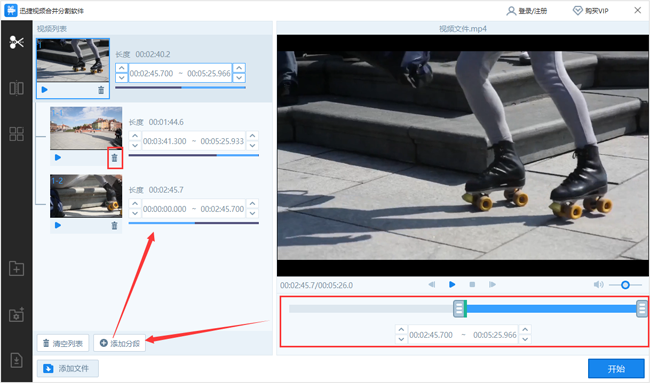Click the blue selected range on timeline
Screen dimensions: 650x383
(x=551, y=309)
